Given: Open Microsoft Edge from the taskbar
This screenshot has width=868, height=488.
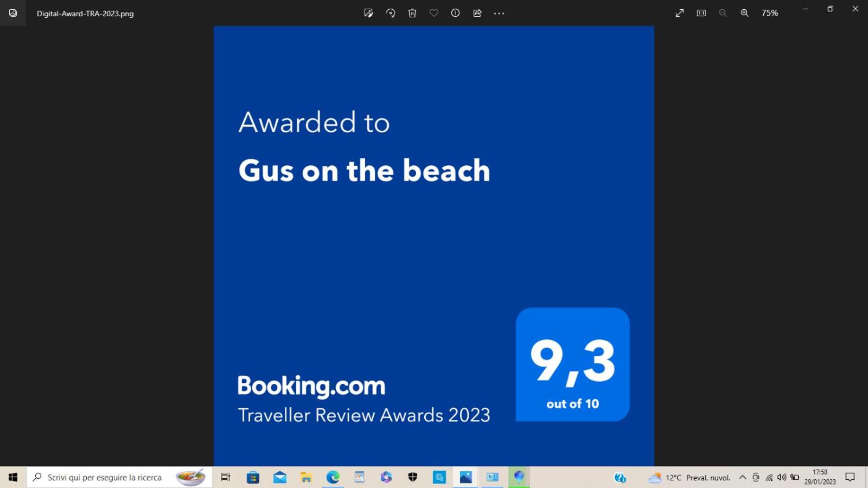Looking at the screenshot, I should (333, 477).
